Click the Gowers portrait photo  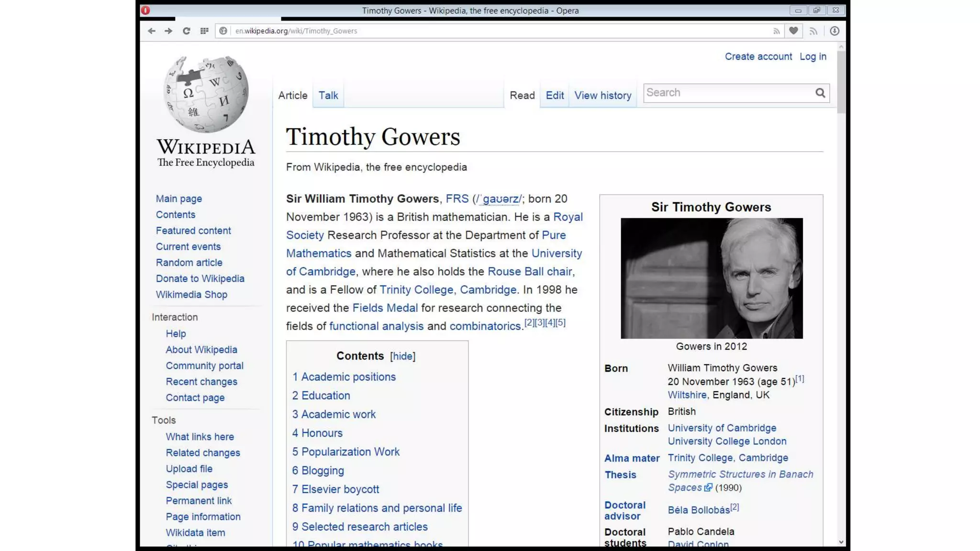pyautogui.click(x=712, y=278)
